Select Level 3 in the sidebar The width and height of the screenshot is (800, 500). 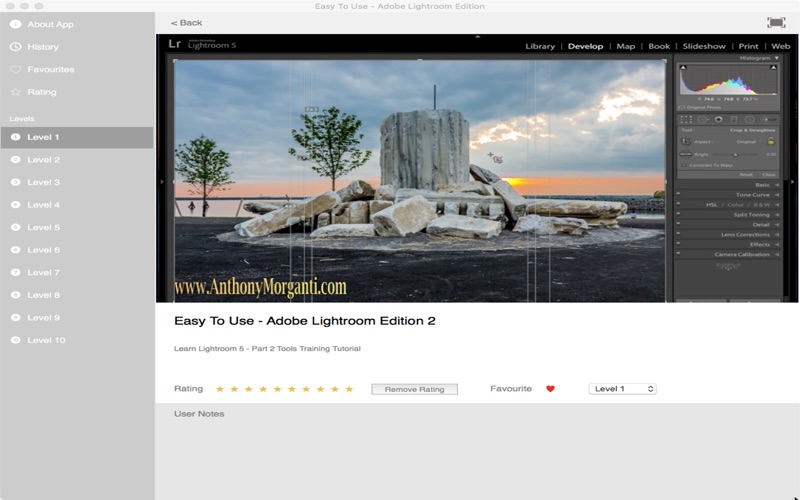77,182
